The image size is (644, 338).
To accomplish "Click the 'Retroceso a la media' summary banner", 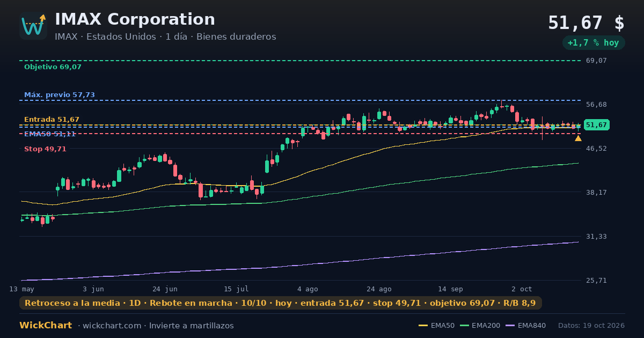I will click(281, 303).
